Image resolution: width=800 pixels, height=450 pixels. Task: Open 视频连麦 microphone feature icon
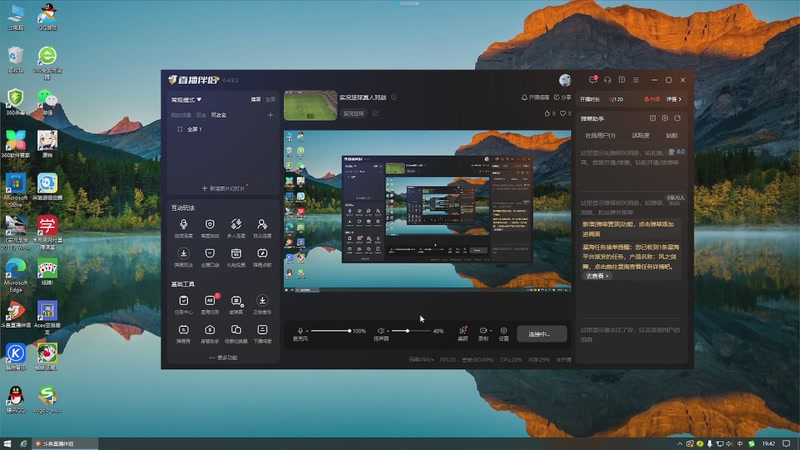click(x=184, y=228)
